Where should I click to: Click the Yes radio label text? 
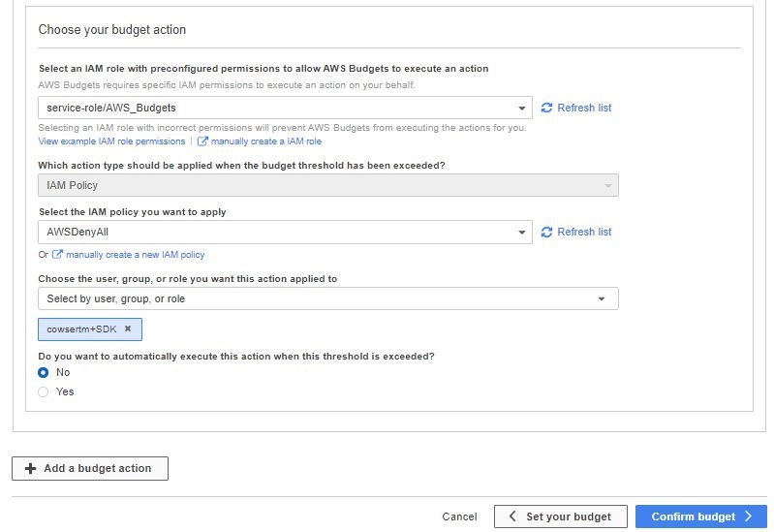(x=65, y=391)
